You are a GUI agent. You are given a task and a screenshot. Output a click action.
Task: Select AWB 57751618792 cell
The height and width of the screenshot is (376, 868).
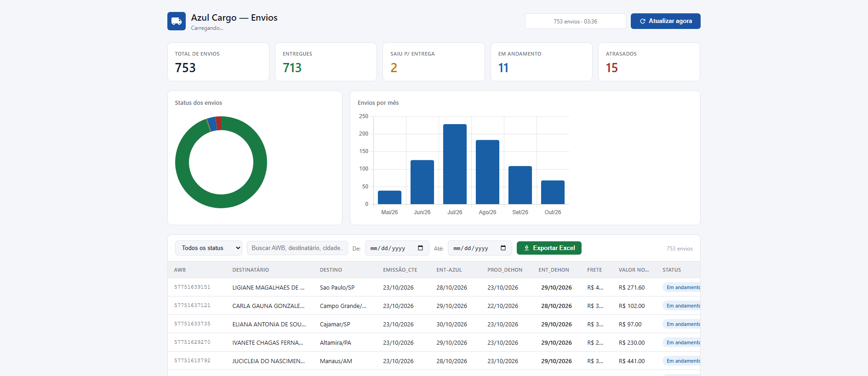(x=192, y=361)
